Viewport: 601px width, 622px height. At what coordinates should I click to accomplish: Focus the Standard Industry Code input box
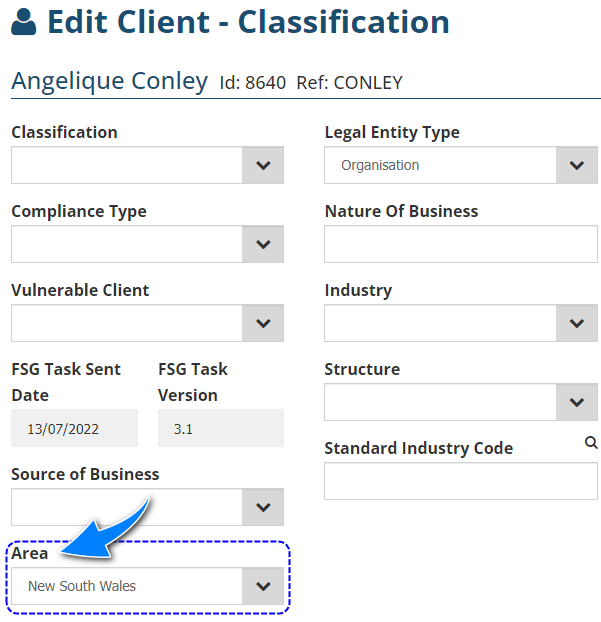tap(460, 481)
